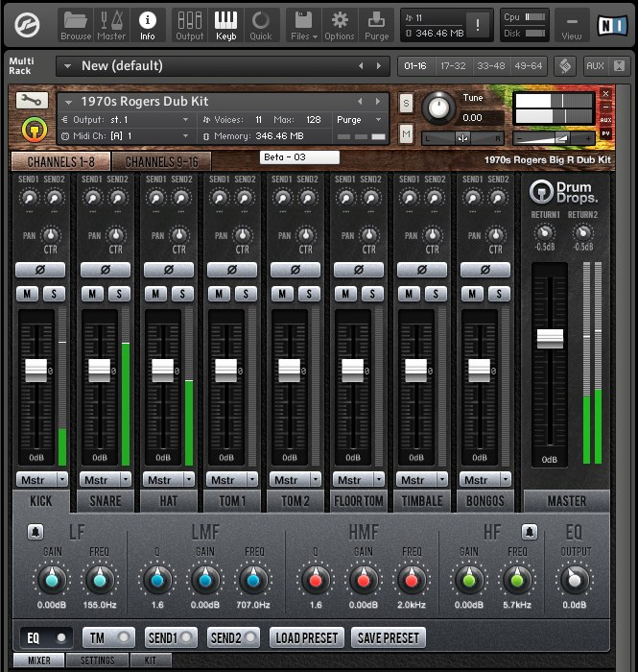This screenshot has height=672, width=638.
Task: Click the MASTER channel volume fader
Action: pos(550,339)
